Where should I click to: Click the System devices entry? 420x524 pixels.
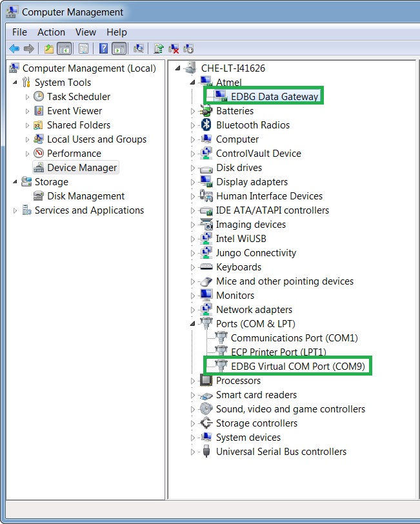[x=248, y=437]
